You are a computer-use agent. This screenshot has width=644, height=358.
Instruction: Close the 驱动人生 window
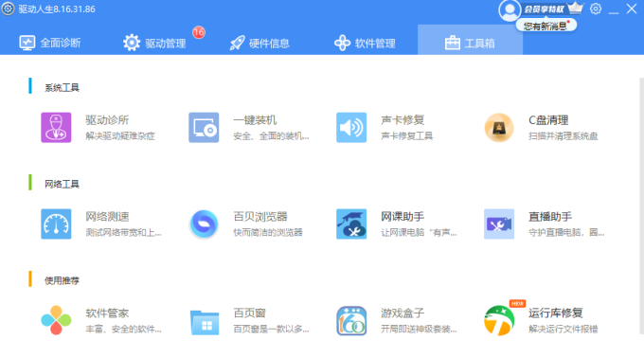[x=632, y=9]
